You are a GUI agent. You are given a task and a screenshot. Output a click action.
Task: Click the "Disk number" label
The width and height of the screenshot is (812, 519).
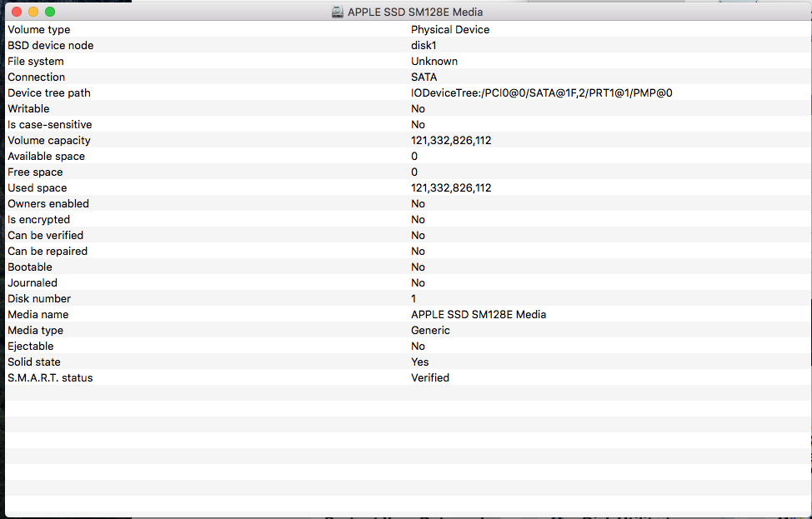(x=39, y=299)
